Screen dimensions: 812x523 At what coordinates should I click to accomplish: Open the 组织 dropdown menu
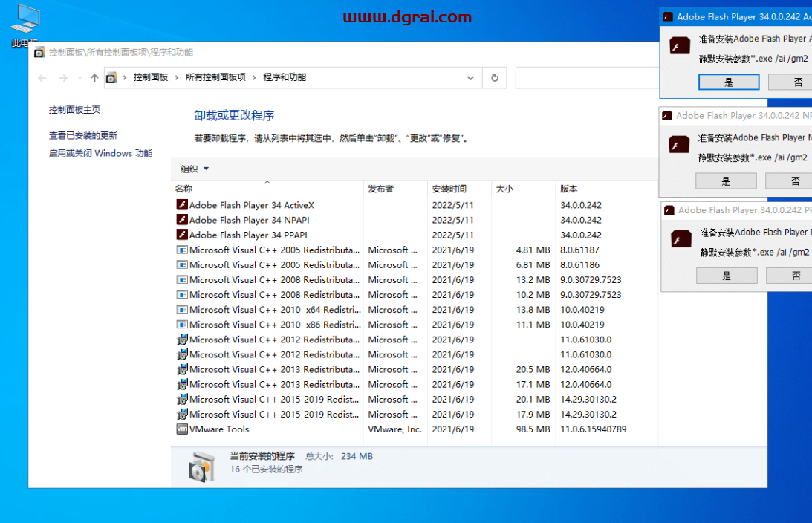point(195,169)
